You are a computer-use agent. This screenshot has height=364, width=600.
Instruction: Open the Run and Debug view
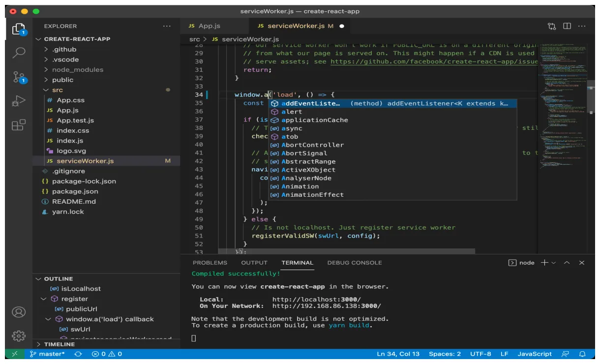coord(18,101)
